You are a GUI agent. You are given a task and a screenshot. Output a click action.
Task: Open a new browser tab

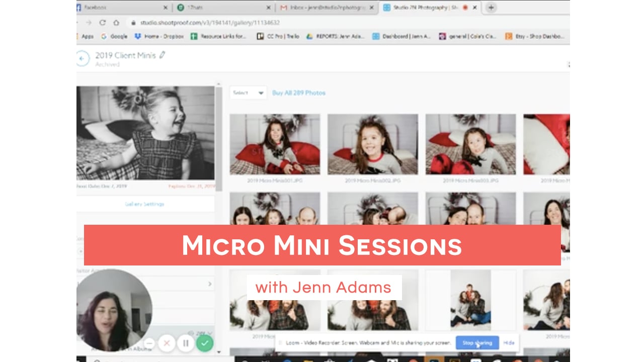(491, 8)
